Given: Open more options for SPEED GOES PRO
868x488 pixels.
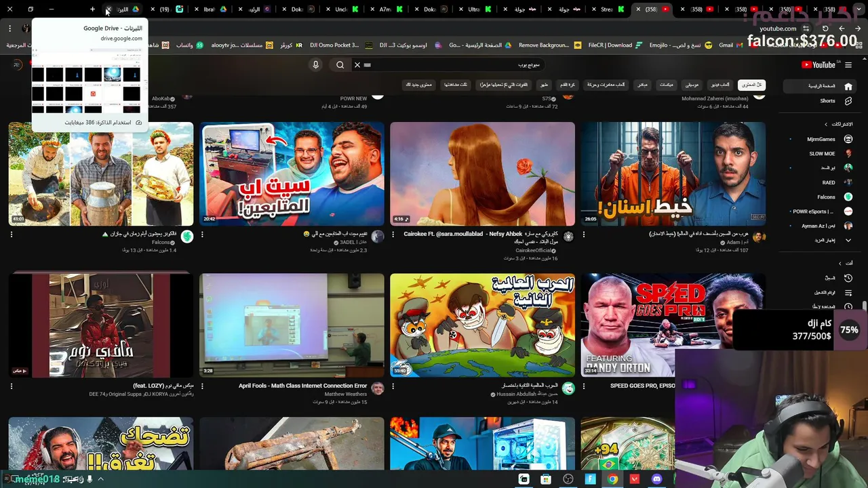Looking at the screenshot, I should click(x=584, y=386).
